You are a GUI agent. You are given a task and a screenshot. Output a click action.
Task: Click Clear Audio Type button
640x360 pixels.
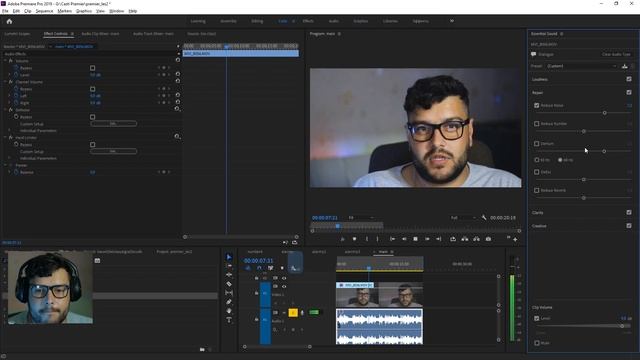[x=616, y=54]
